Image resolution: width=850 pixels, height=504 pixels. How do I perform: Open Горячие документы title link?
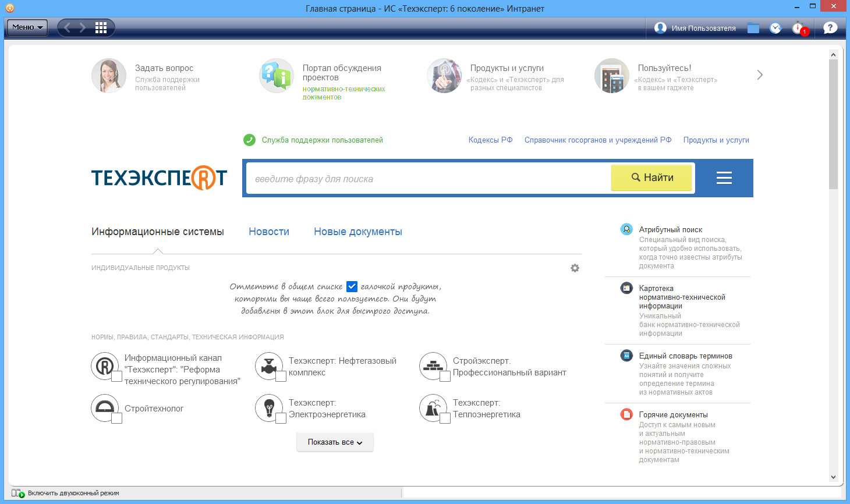tap(674, 415)
